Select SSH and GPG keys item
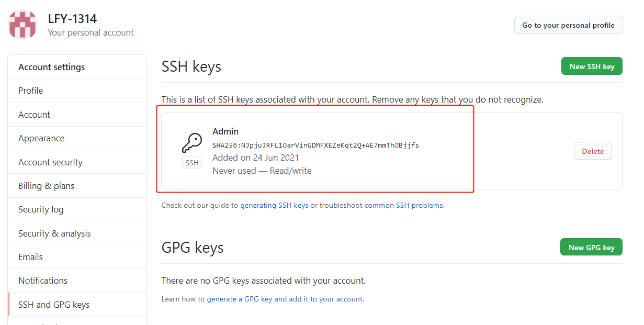 [54, 305]
